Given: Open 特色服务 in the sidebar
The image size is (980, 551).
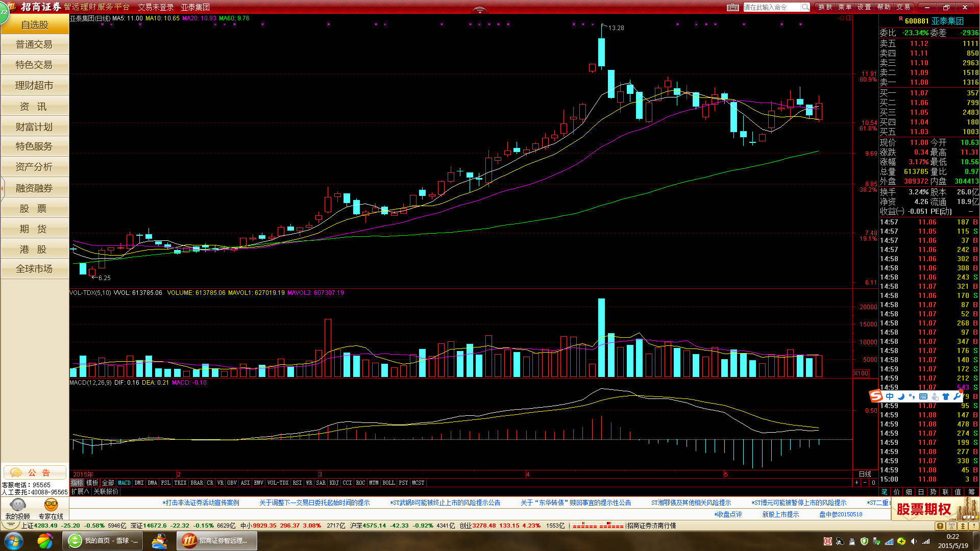Looking at the screenshot, I should [x=34, y=146].
